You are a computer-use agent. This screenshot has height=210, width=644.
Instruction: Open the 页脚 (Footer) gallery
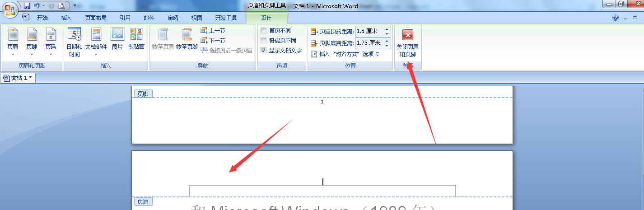(x=32, y=42)
